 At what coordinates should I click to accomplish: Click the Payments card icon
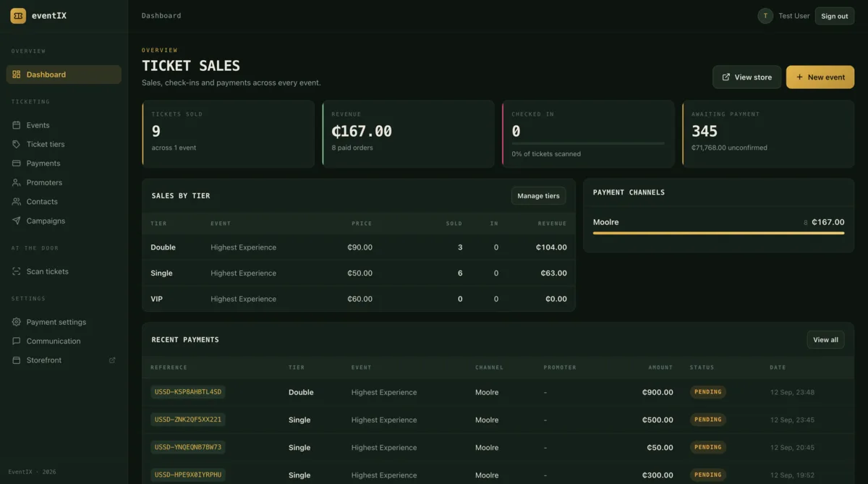(17, 164)
